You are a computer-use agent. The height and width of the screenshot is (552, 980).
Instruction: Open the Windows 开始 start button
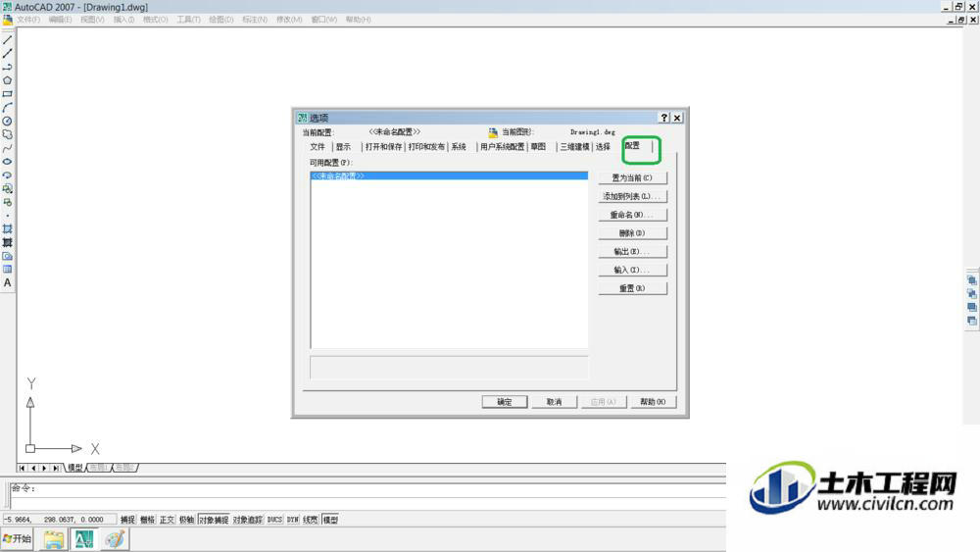pos(17,538)
